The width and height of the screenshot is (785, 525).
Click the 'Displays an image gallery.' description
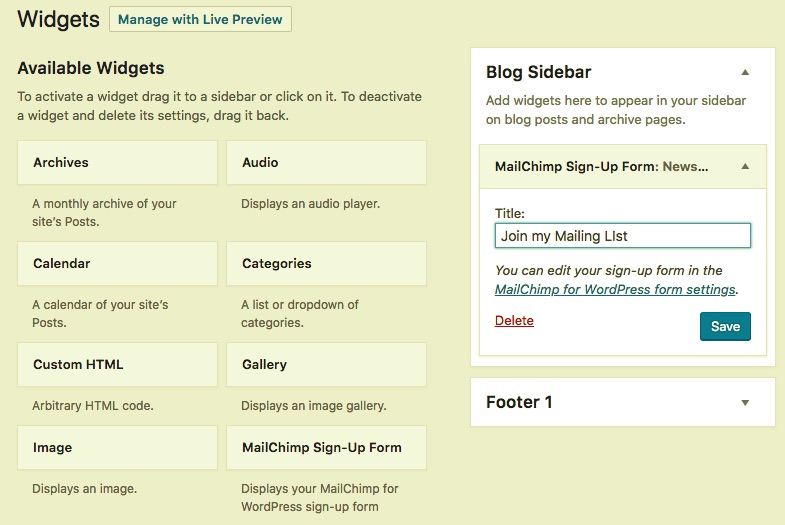tap(314, 405)
